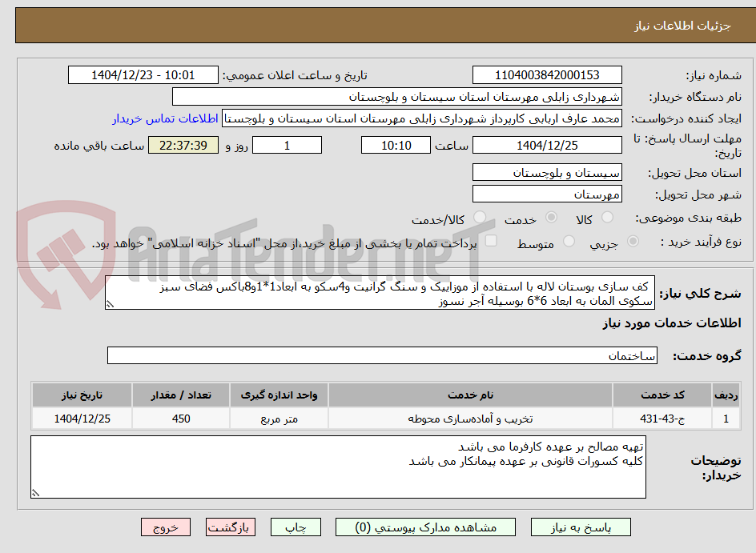Click the جزئیات اطلاعات نیاز header title
756x553 pixels.
[682, 26]
